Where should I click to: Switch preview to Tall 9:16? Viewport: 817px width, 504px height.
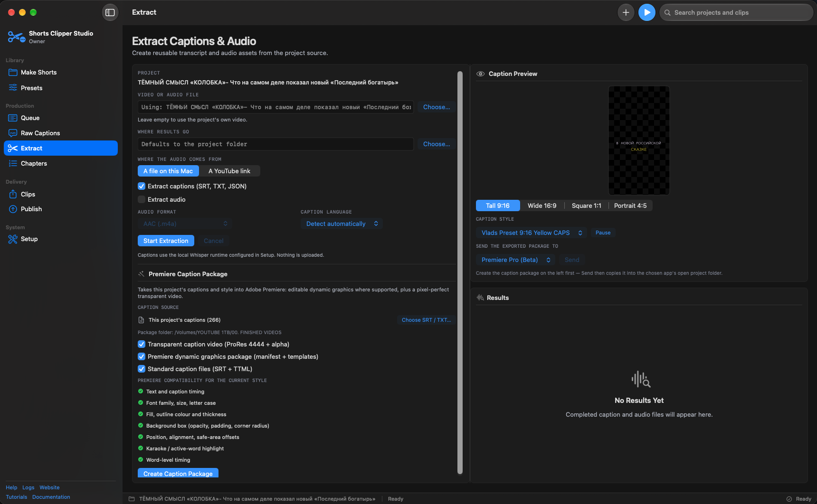click(498, 206)
